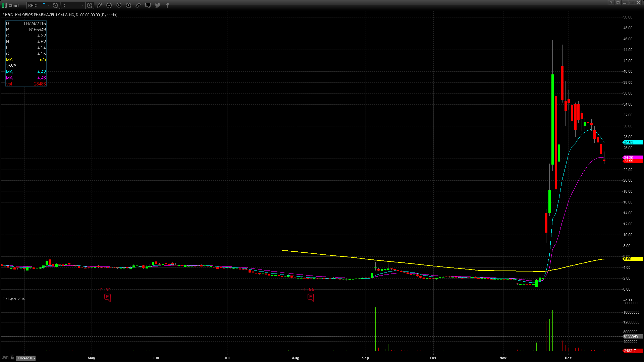Click the green Chart window icon
This screenshot has height=362, width=644.
[x=4, y=5]
